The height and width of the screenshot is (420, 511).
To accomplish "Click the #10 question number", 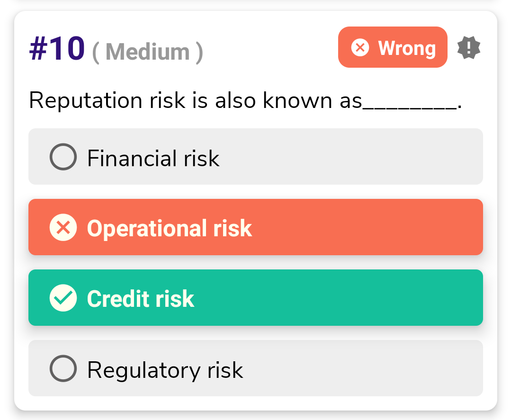I will (x=57, y=49).
